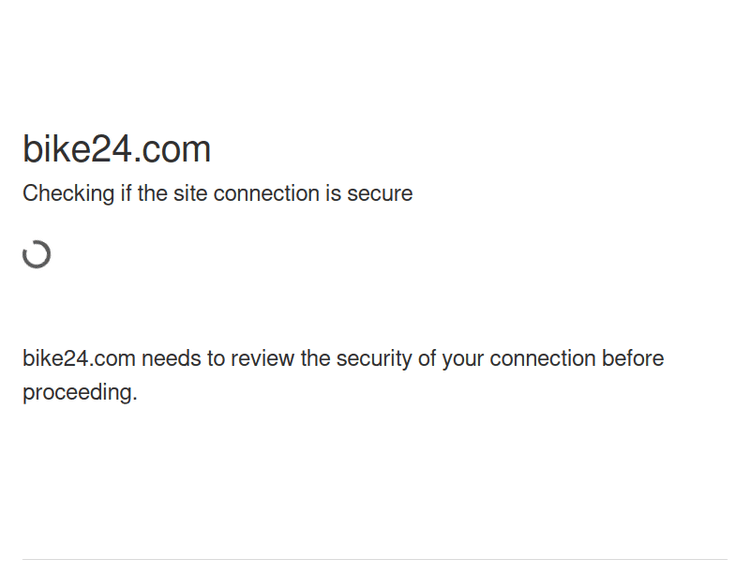750x563 pixels.
Task: Click the word "is" in the subtitle
Action: click(333, 194)
